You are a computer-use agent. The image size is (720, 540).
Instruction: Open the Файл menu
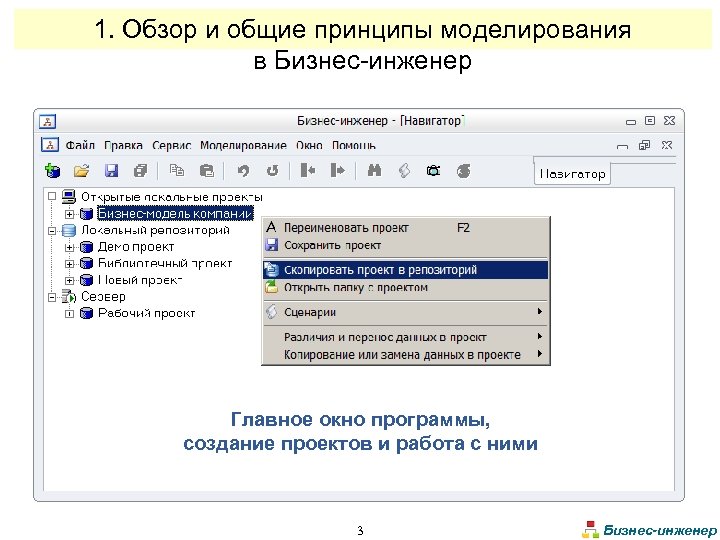click(x=80, y=146)
